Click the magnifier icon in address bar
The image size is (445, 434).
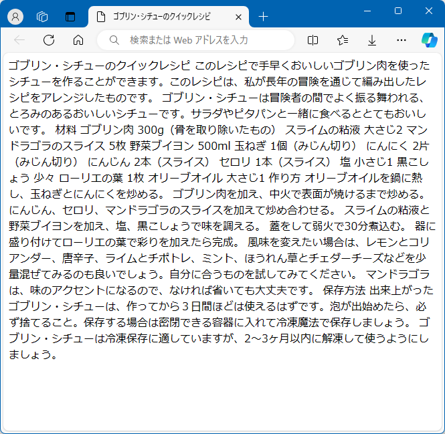[114, 40]
